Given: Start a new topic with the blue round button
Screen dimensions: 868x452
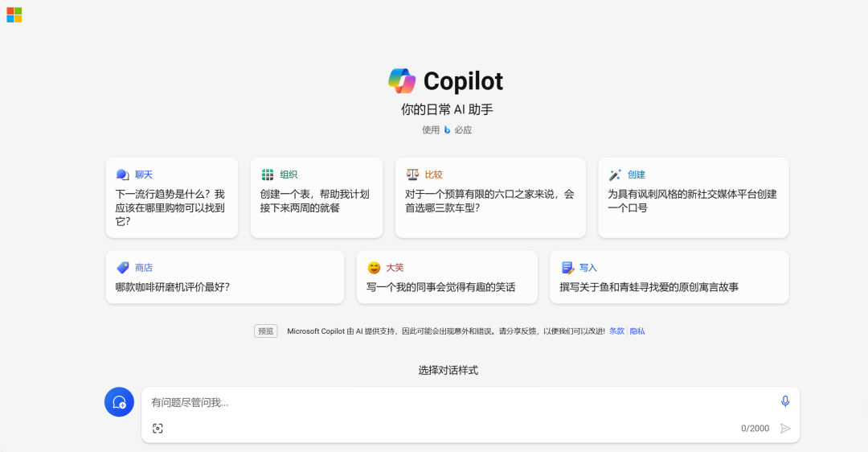Looking at the screenshot, I should (119, 402).
